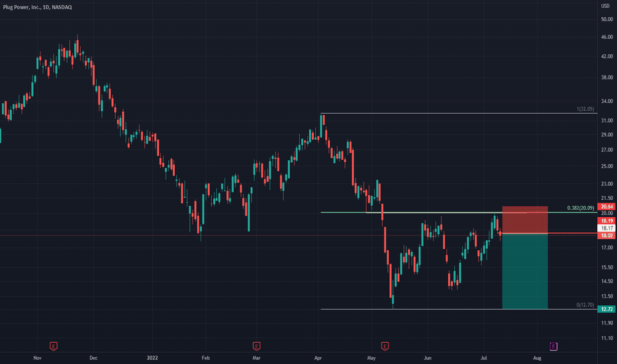Image resolution: width=617 pixels, height=364 pixels.
Task: Click the 46.00 price axis label
Action: [607, 37]
